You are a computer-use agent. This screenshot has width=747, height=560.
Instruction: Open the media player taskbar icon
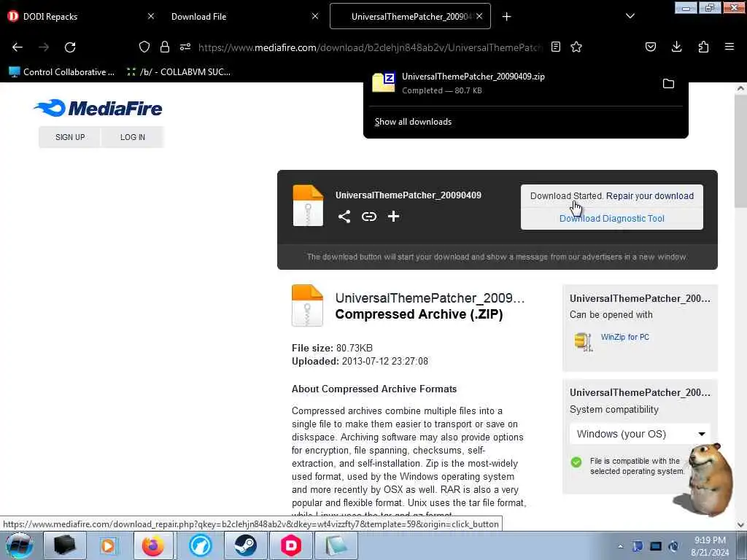pyautogui.click(x=108, y=545)
